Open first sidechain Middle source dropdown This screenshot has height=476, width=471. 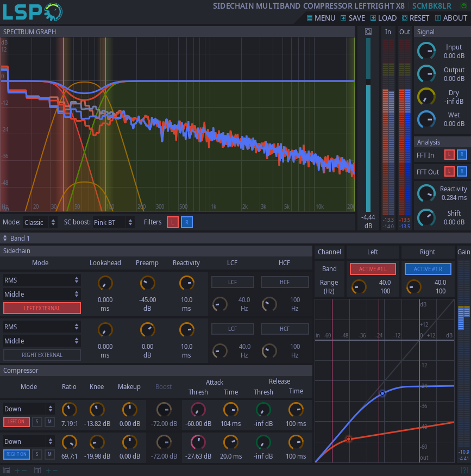42,294
